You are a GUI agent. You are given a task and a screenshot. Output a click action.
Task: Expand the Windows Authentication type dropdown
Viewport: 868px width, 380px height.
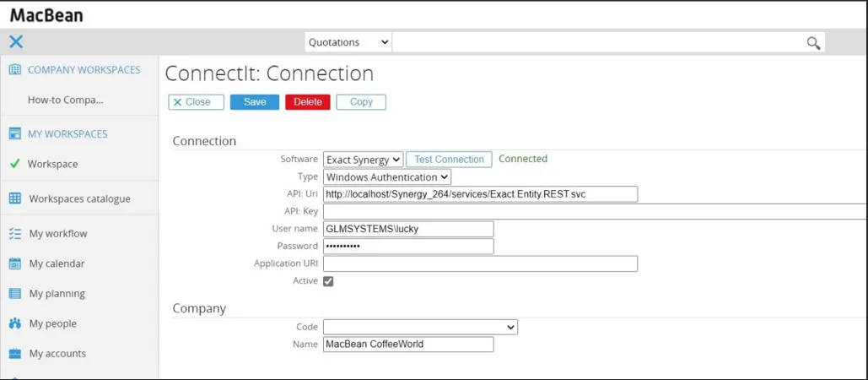click(x=387, y=177)
